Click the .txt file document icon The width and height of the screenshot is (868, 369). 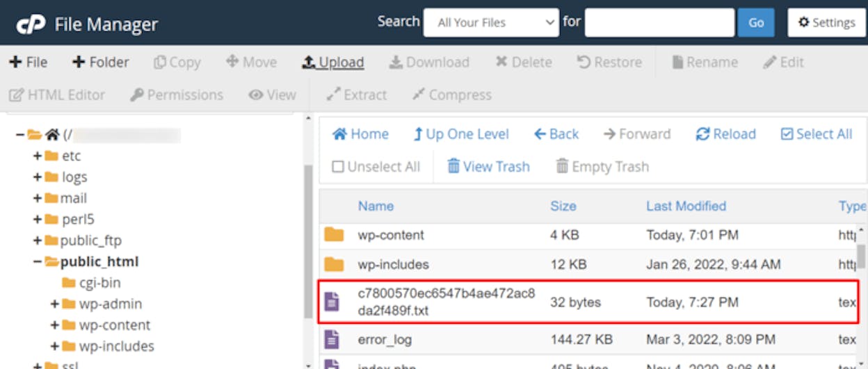pos(332,302)
